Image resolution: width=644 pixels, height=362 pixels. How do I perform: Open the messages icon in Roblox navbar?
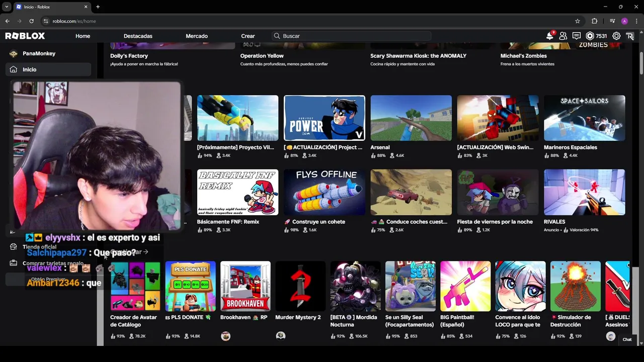(x=577, y=36)
